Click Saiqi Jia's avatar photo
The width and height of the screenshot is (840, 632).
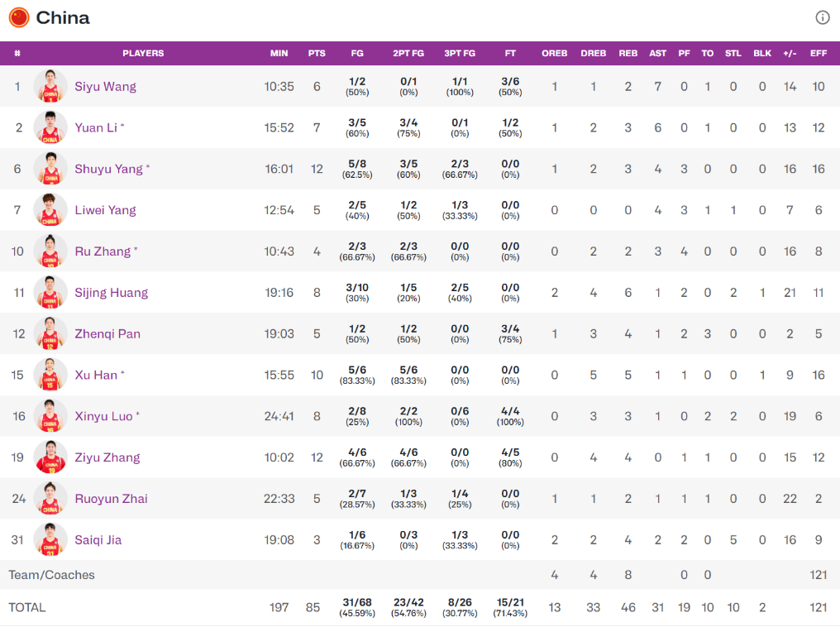pos(50,539)
